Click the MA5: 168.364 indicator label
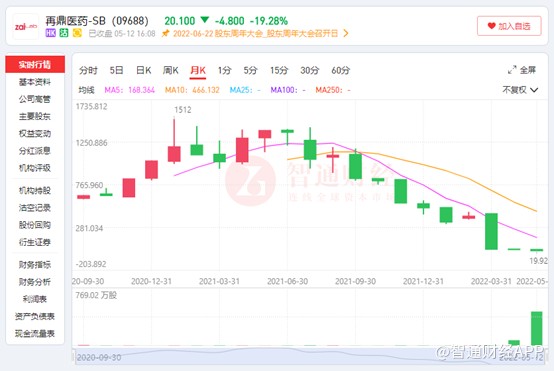Image resolution: width=554 pixels, height=371 pixels. pos(130,90)
